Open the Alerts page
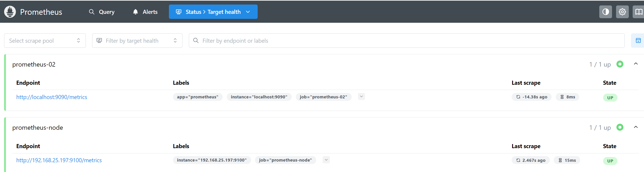644x172 pixels. click(x=145, y=12)
